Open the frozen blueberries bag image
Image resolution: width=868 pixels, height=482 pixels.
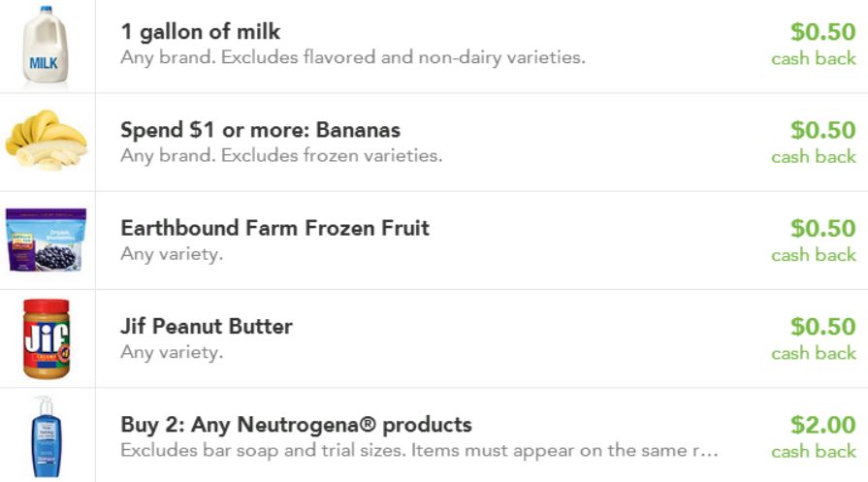(x=46, y=240)
